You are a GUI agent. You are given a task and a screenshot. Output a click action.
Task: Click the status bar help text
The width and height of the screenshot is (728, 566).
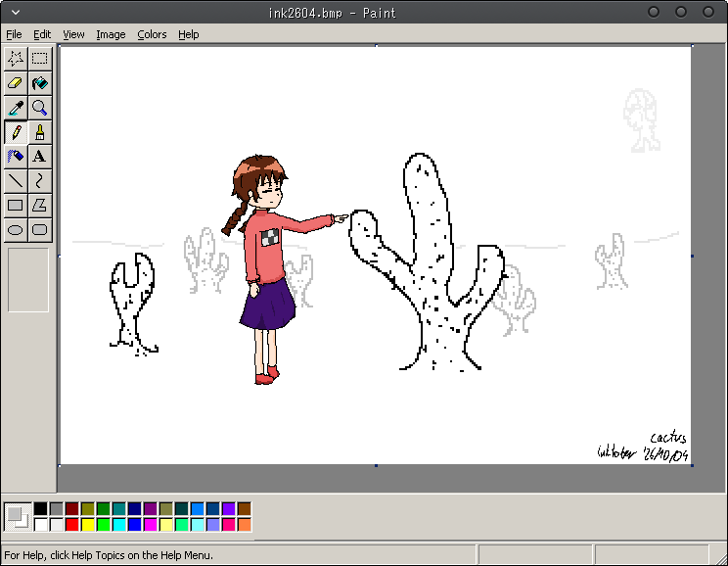click(109, 555)
